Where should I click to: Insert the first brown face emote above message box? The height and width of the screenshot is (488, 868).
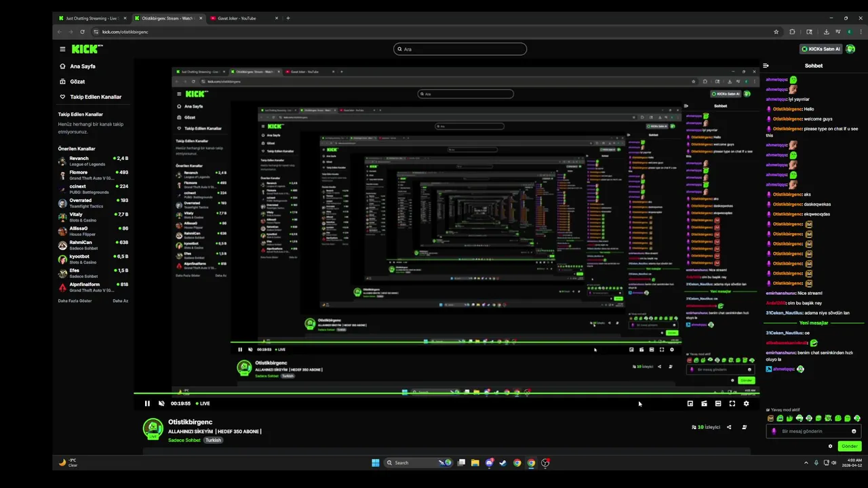click(770, 418)
